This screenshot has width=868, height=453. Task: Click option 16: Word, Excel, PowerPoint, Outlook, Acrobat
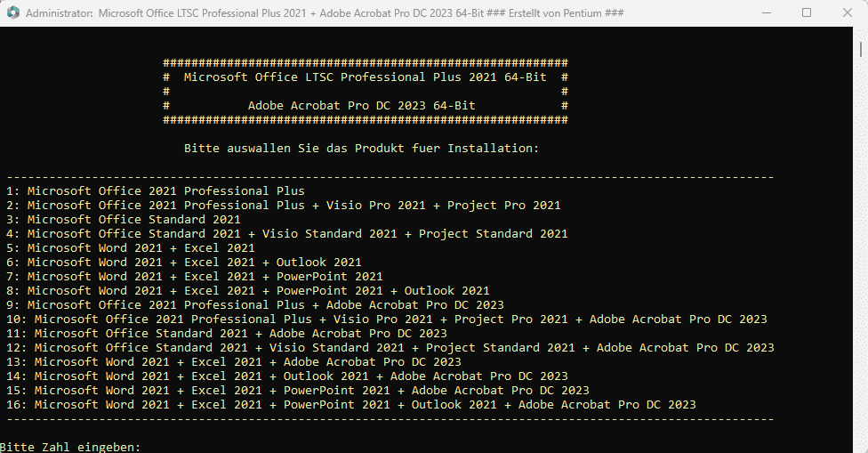tap(351, 405)
